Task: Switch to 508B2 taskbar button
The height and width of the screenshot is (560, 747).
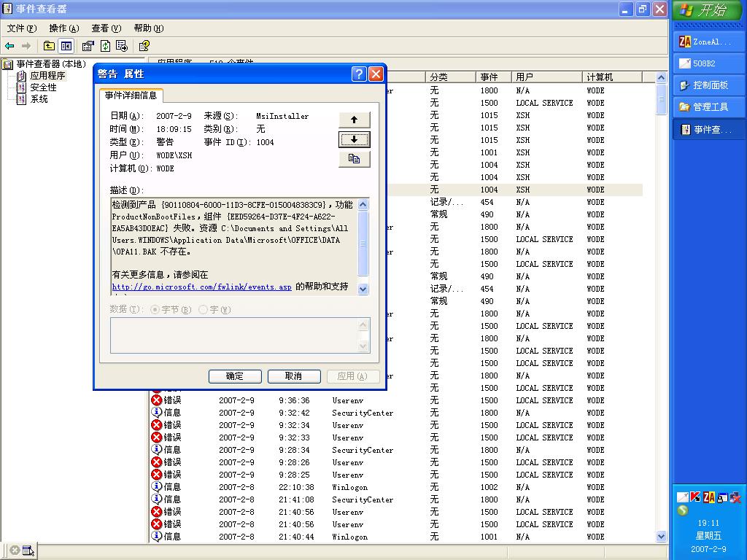Action: [x=708, y=63]
